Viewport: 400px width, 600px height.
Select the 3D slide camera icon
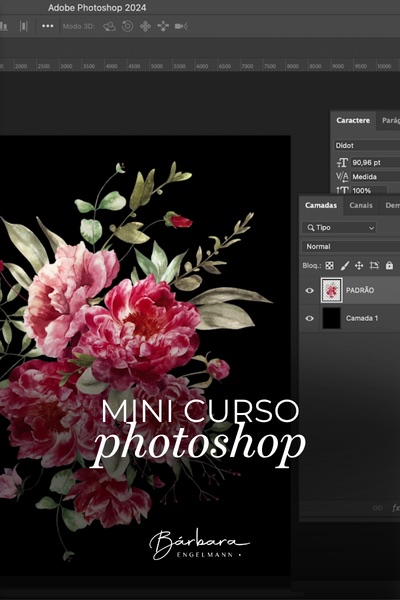(x=163, y=26)
